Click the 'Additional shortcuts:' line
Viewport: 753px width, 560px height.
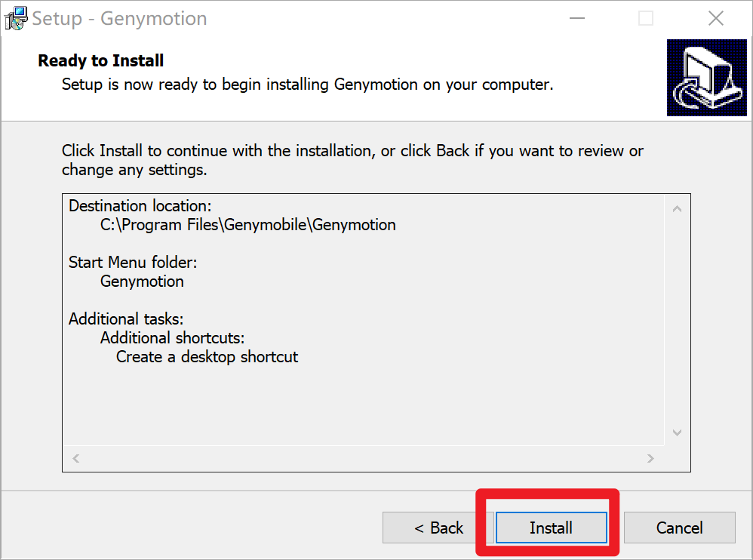172,337
